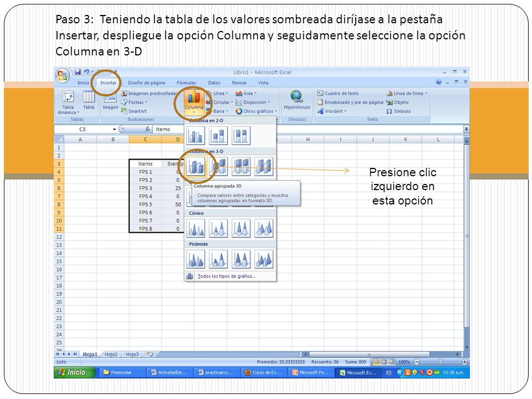Switch to sheet Hoja3
Viewport: 532px width, 399px height.
pyautogui.click(x=132, y=354)
